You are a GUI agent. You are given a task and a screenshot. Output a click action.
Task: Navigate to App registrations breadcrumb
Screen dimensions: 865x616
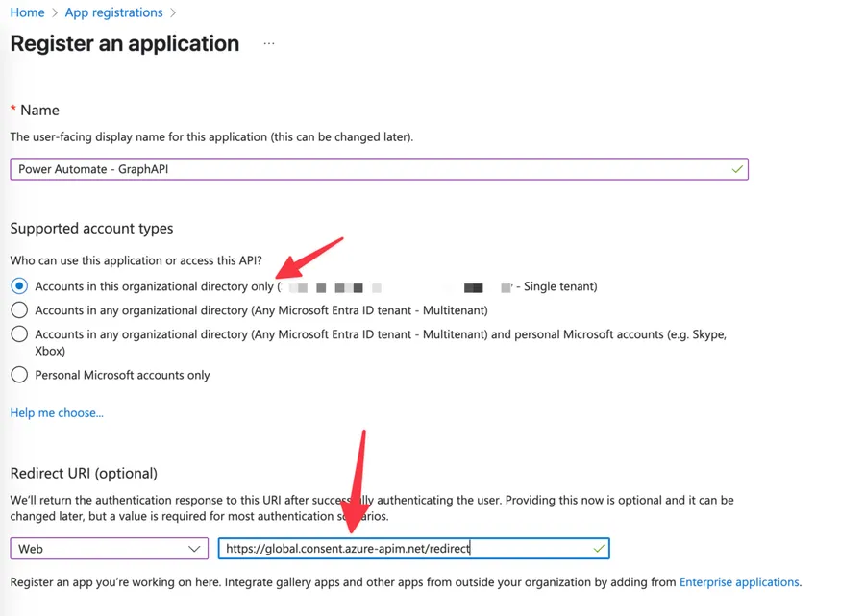click(x=113, y=12)
